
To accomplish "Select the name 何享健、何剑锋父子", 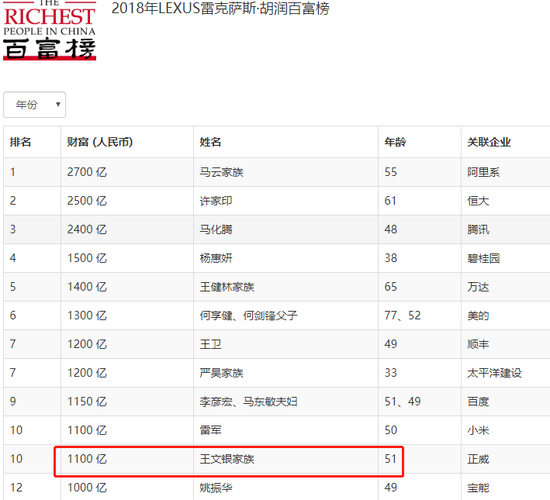I will (249, 315).
